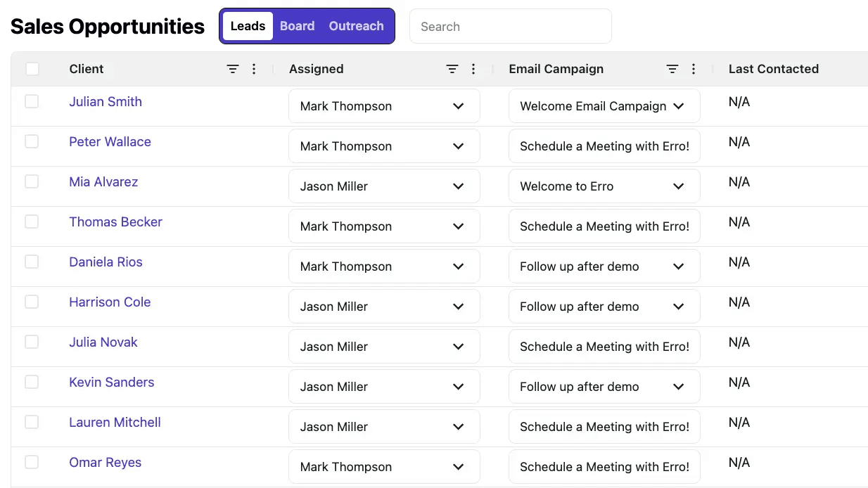Open the Peter Wallace client link
This screenshot has width=868, height=488.
click(110, 141)
